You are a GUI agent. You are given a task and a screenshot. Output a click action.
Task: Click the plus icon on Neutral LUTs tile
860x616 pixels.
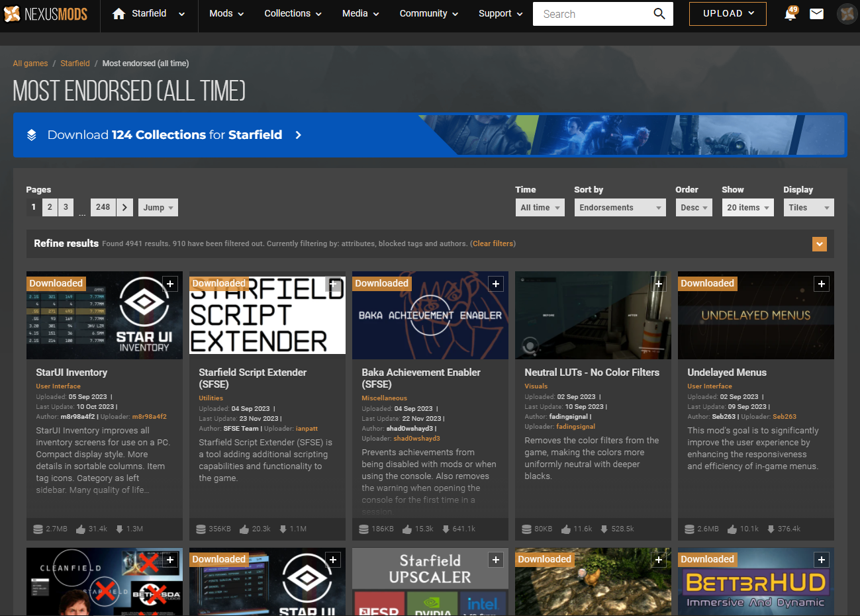pyautogui.click(x=659, y=284)
